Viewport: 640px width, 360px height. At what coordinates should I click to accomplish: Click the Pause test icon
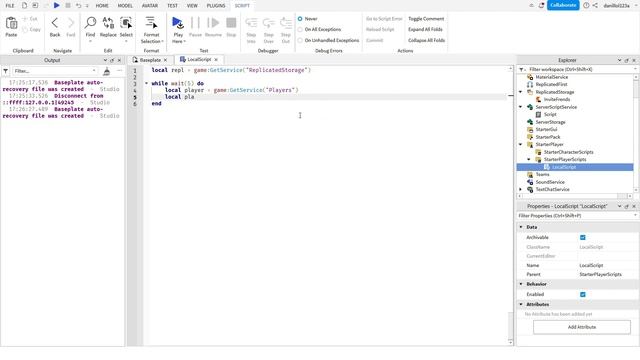(x=196, y=23)
